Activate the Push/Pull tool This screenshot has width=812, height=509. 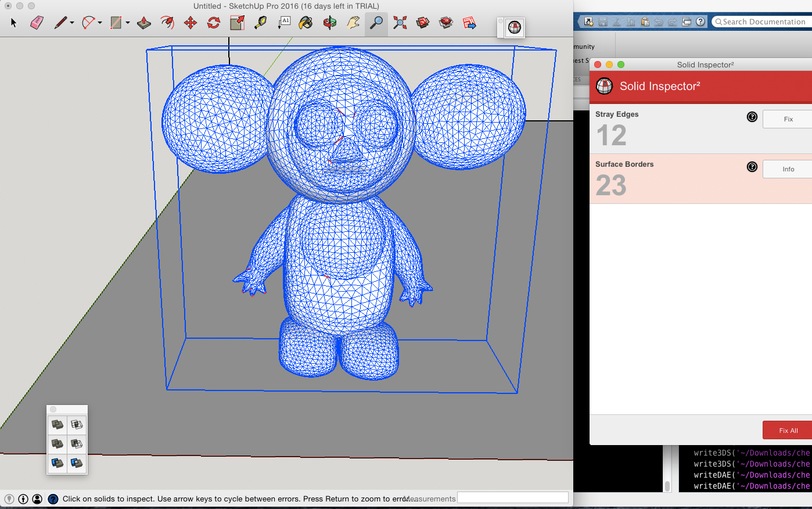pyautogui.click(x=144, y=23)
